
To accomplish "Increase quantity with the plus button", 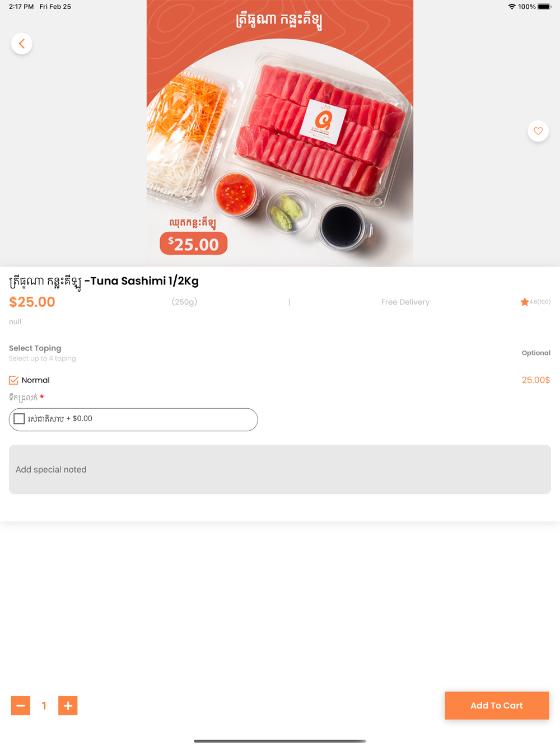I will click(68, 706).
